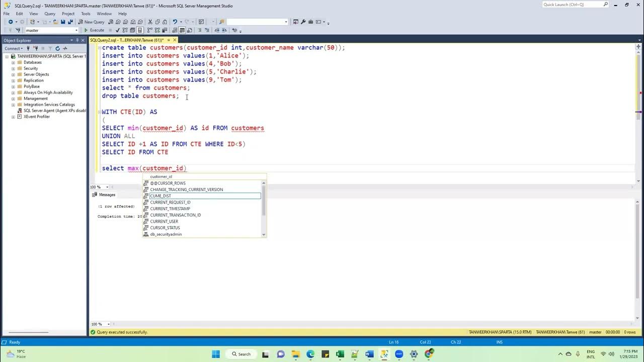
Task: Open the View menu
Action: pyautogui.click(x=34, y=14)
